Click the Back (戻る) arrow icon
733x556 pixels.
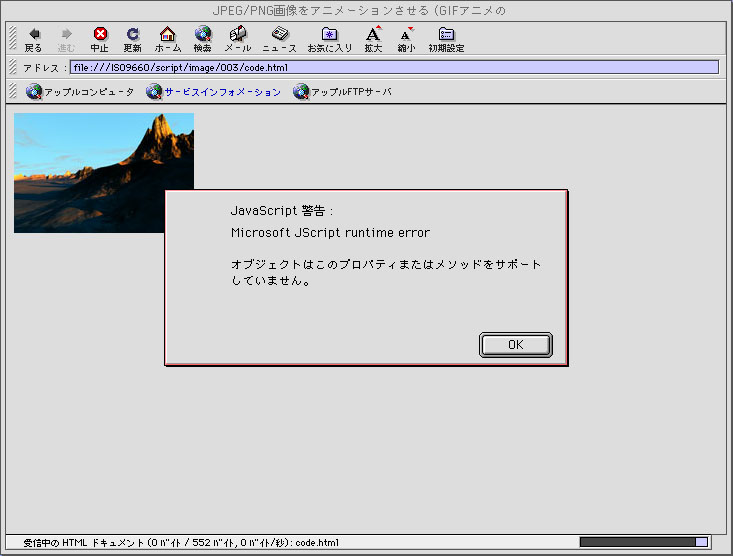34,34
